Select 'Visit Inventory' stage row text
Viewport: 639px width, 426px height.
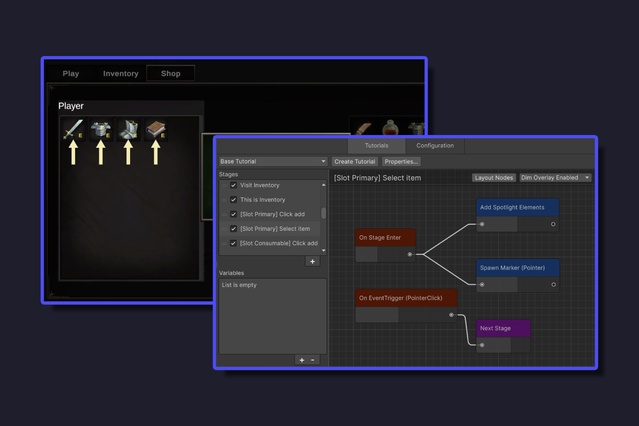click(260, 185)
